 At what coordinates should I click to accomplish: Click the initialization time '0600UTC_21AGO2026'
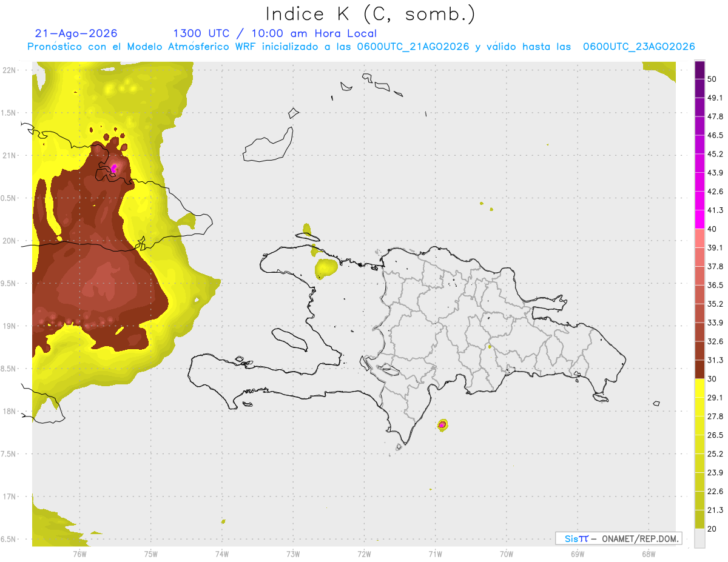[413, 47]
